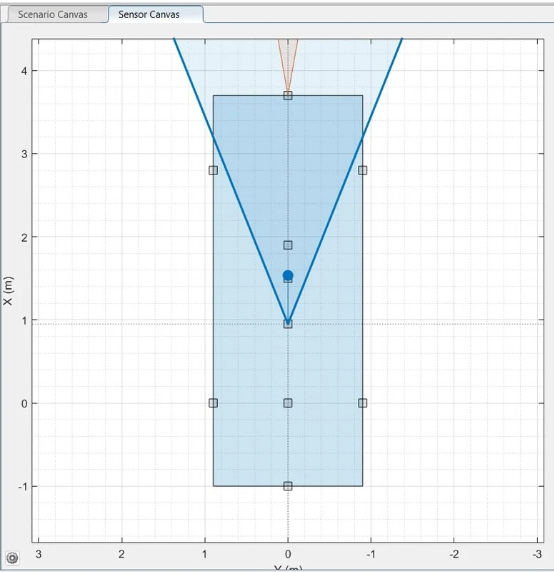The width and height of the screenshot is (554, 572).
Task: Open the gear settings icon below the plot
Action: click(12, 558)
